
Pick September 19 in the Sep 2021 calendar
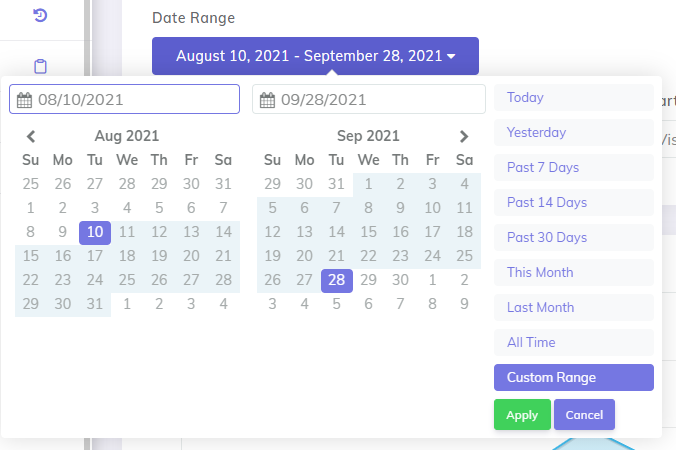272,256
